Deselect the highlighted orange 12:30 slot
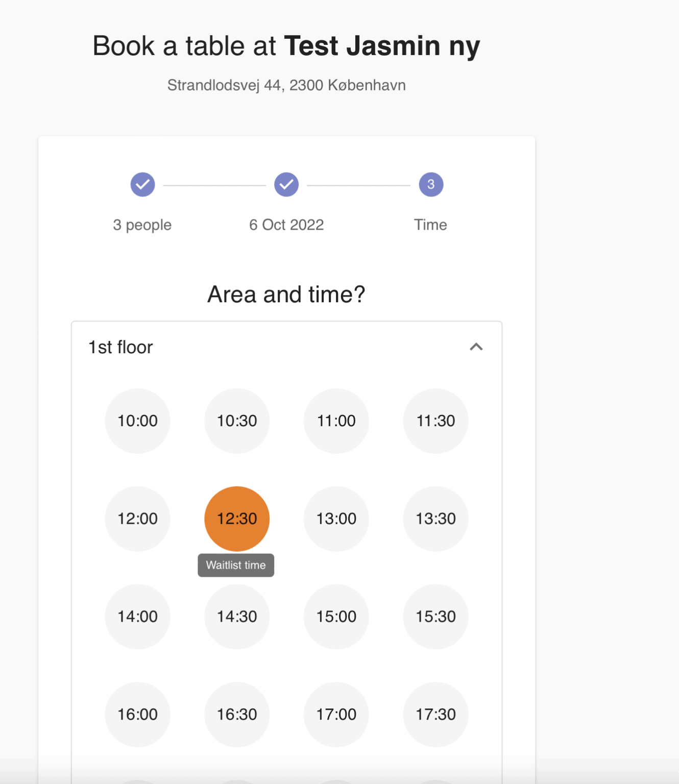The image size is (679, 784). point(236,518)
